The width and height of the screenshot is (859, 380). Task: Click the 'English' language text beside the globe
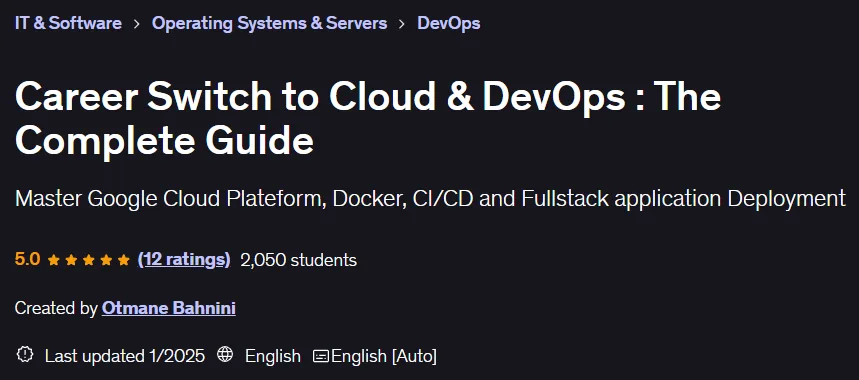pyautogui.click(x=273, y=356)
